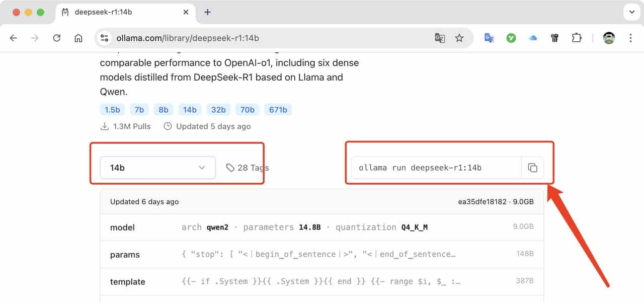Click the browser back arrow
The width and height of the screenshot is (644, 302).
click(x=14, y=38)
